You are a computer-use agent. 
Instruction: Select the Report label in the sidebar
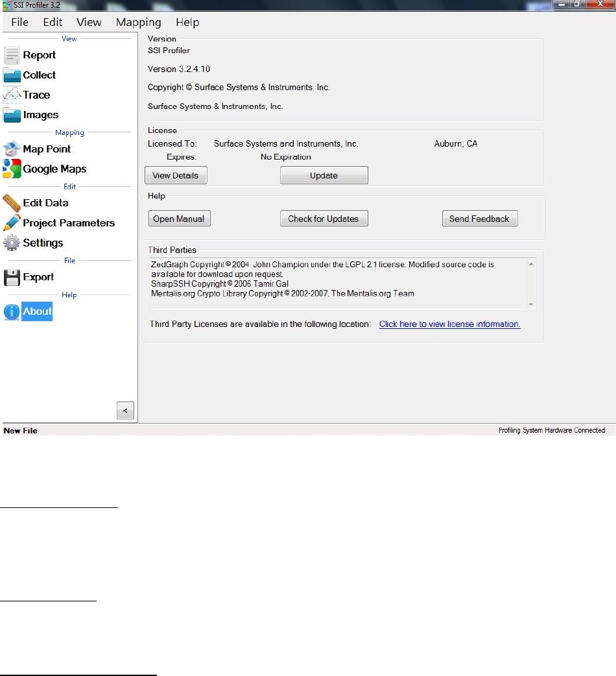(39, 55)
